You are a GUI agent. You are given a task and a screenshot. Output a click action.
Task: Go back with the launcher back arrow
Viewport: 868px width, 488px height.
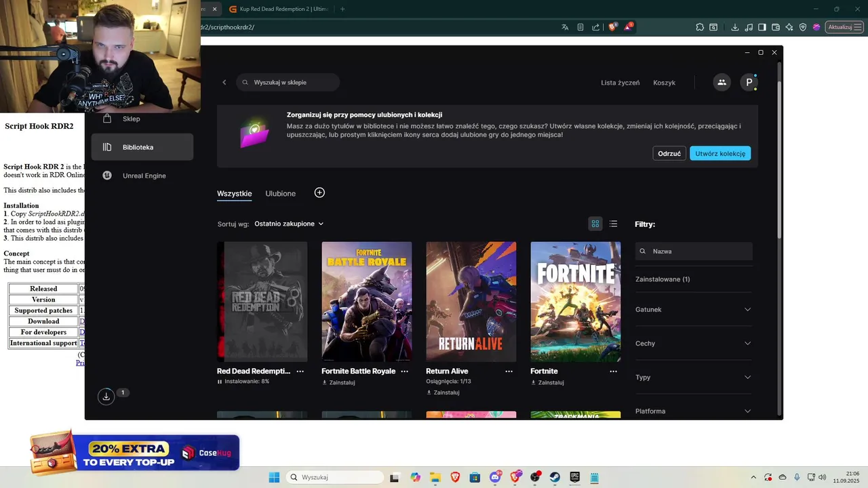point(224,83)
